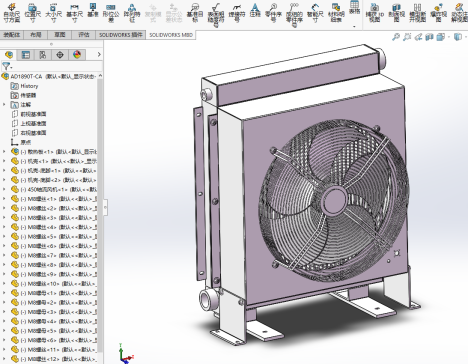Open the 评估 evaluate tab
Screen dimensions: 468x364
click(x=84, y=35)
